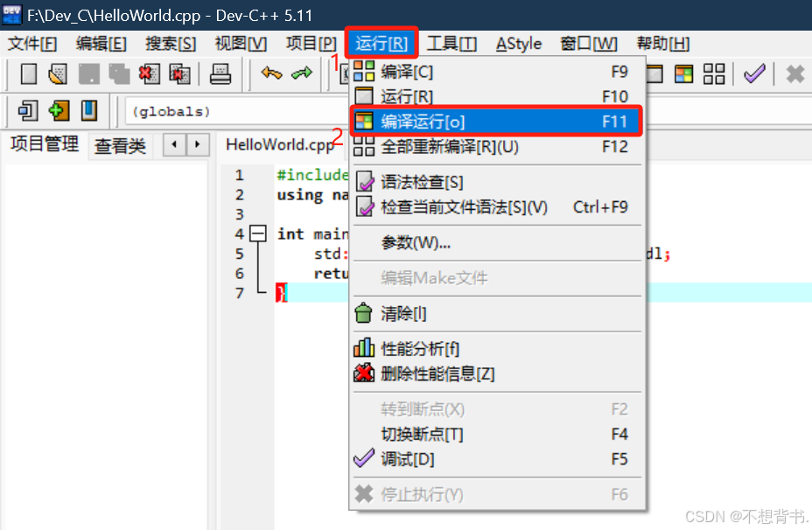Select 删除性能信息[Z] menu entry

coord(497,373)
